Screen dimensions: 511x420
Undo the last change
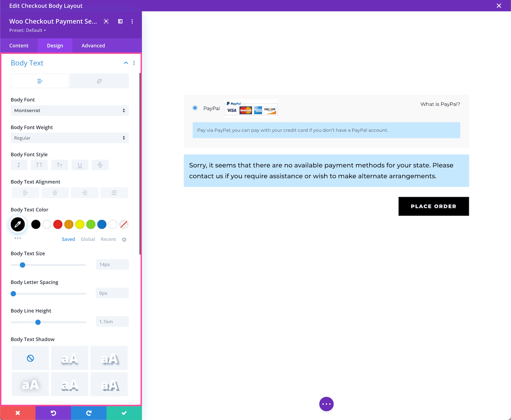[53, 413]
